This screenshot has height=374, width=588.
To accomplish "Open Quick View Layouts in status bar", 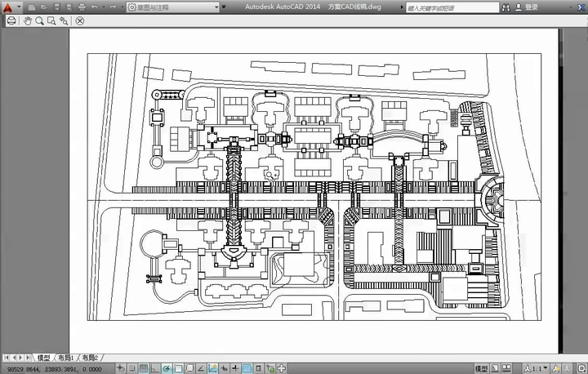I will click(x=496, y=369).
